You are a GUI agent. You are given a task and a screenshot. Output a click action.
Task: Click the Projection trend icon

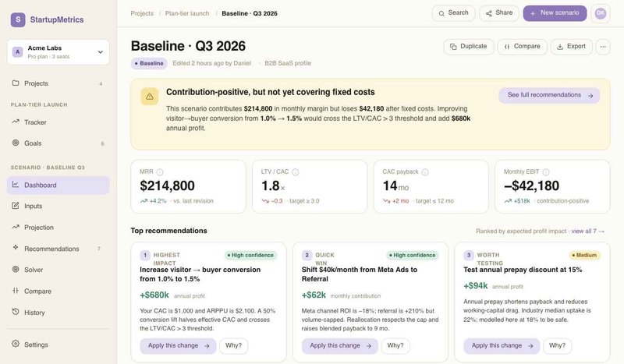(x=16, y=227)
